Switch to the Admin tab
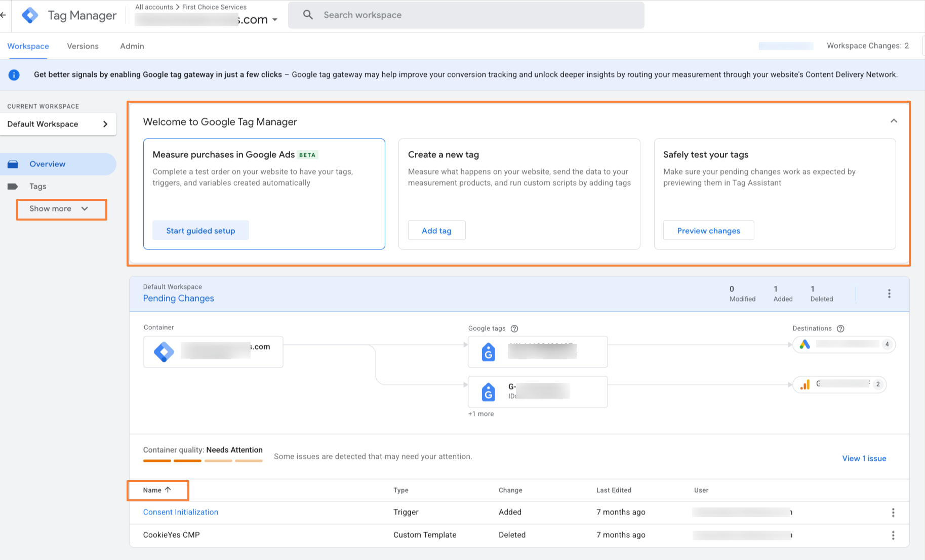925x560 pixels. pos(132,46)
